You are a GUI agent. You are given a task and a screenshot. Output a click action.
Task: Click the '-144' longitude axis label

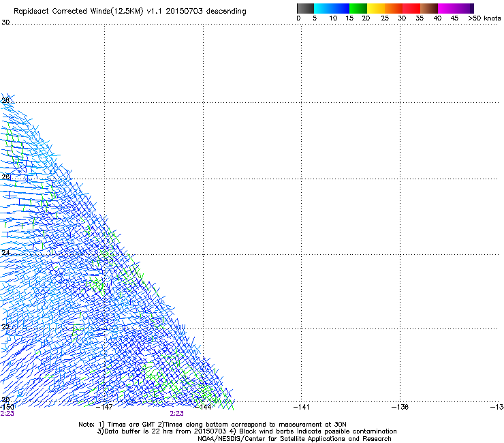[204, 407]
